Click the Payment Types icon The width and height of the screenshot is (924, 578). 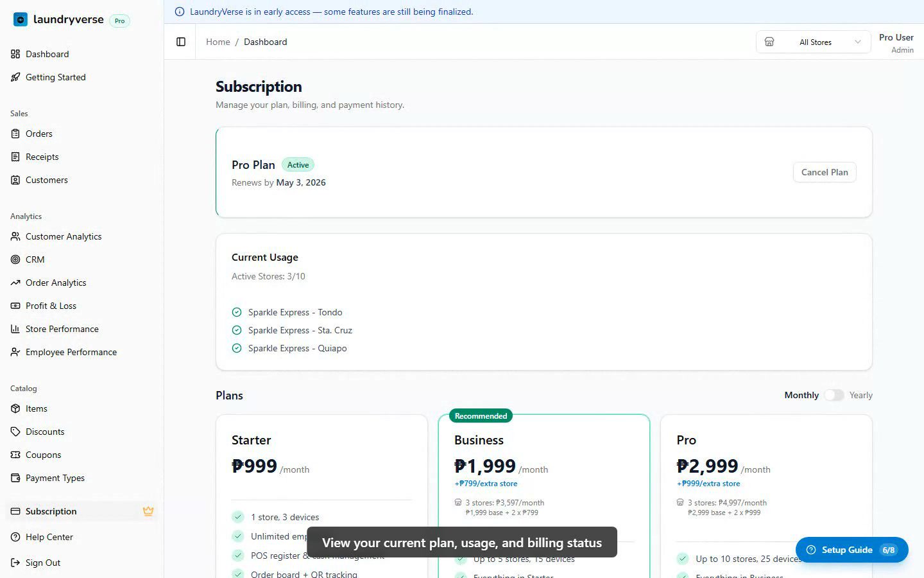click(x=15, y=478)
